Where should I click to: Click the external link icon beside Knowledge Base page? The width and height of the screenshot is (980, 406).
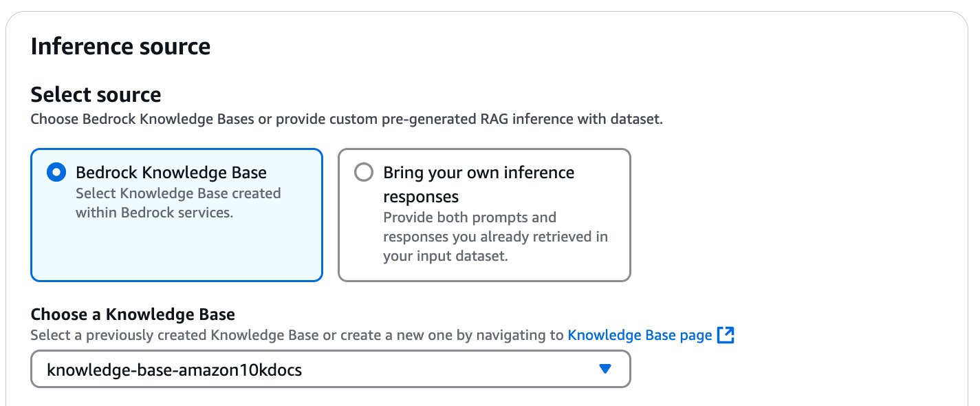tap(726, 335)
